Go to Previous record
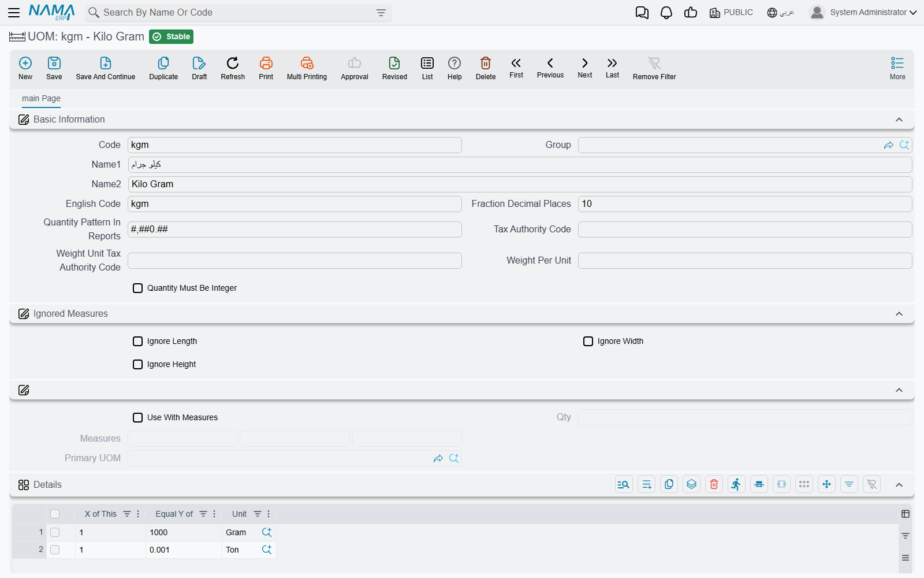The width and height of the screenshot is (924, 578). [550, 67]
